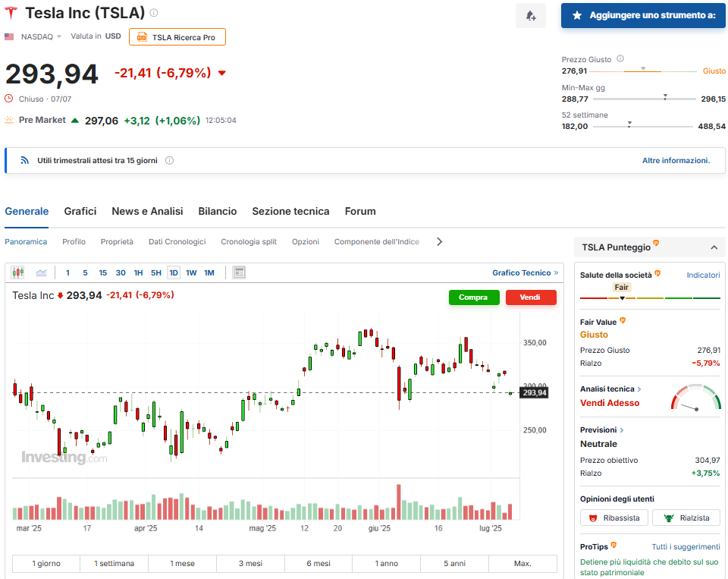Click the technical analysis gauge
The image size is (728, 579).
(696, 398)
